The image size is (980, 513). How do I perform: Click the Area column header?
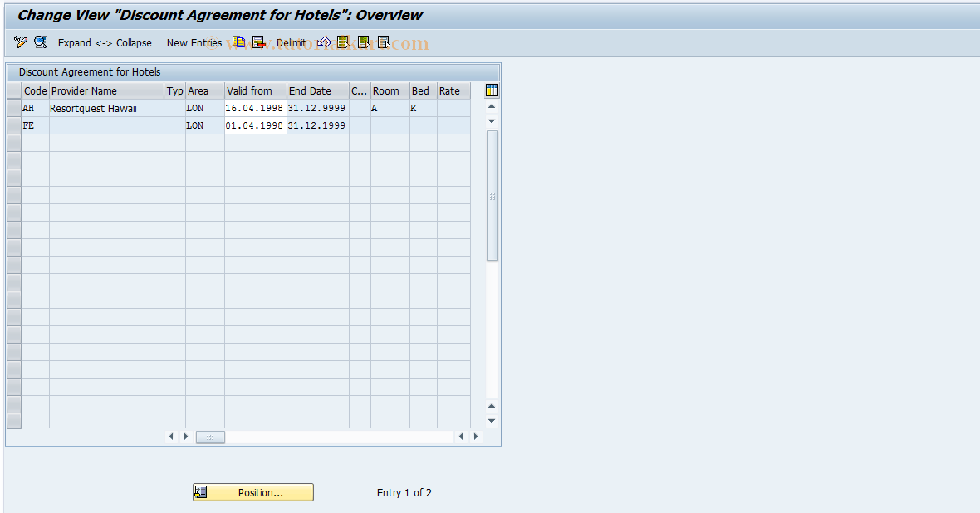click(205, 90)
